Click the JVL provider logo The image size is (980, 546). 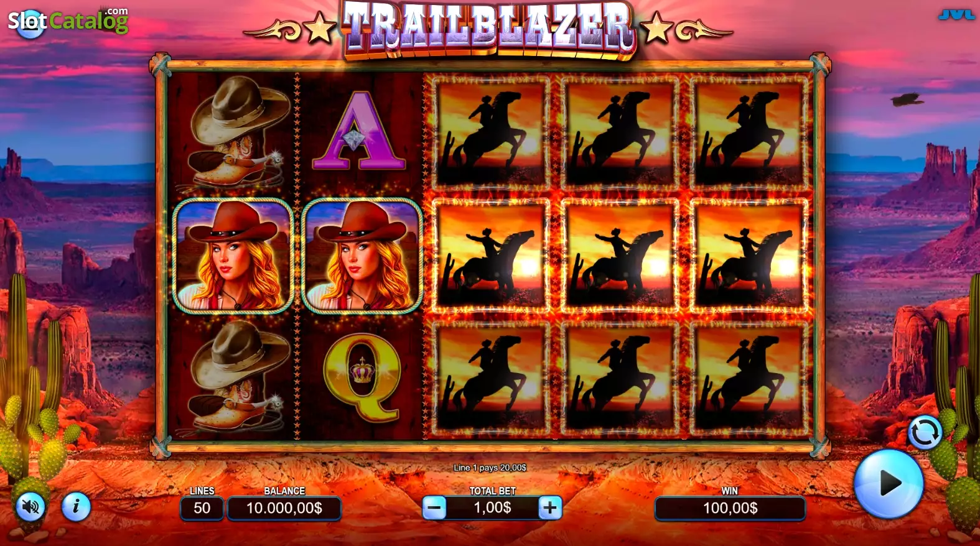[956, 14]
